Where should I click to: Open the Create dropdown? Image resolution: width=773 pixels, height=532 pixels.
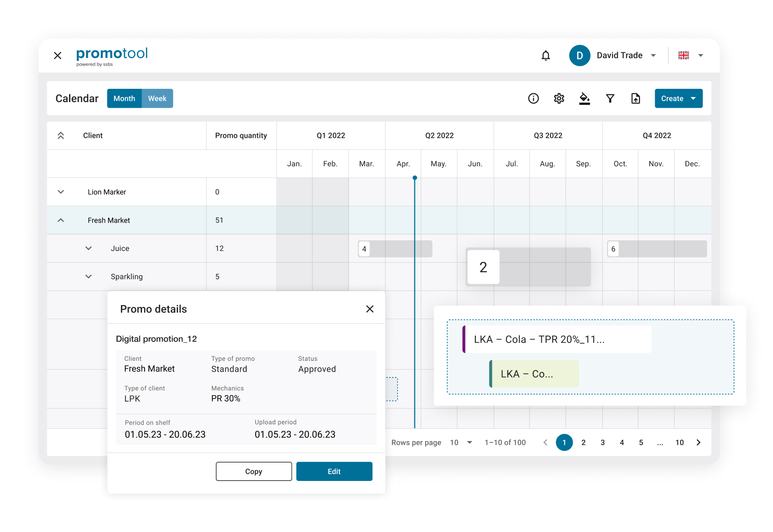(x=678, y=99)
